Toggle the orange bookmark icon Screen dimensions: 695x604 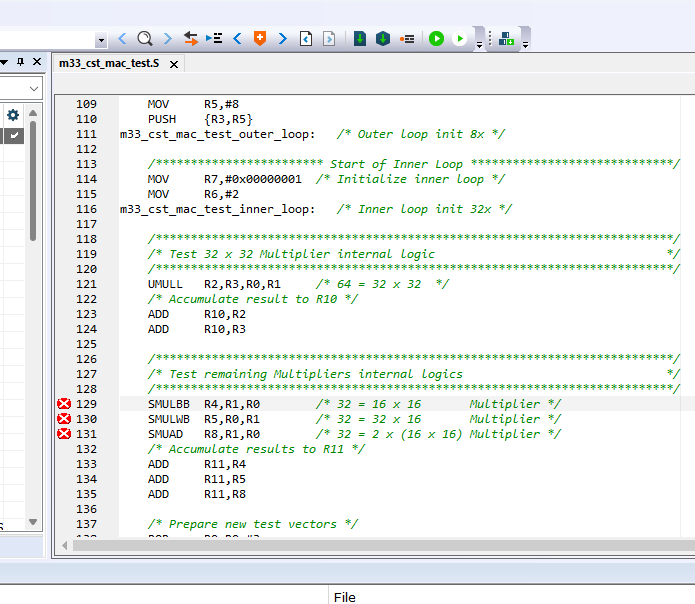pos(260,39)
